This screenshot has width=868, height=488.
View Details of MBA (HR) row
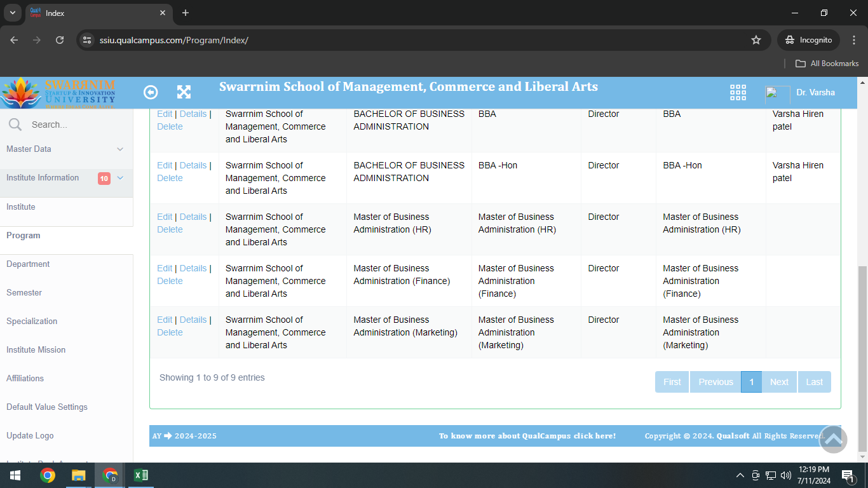[193, 217]
